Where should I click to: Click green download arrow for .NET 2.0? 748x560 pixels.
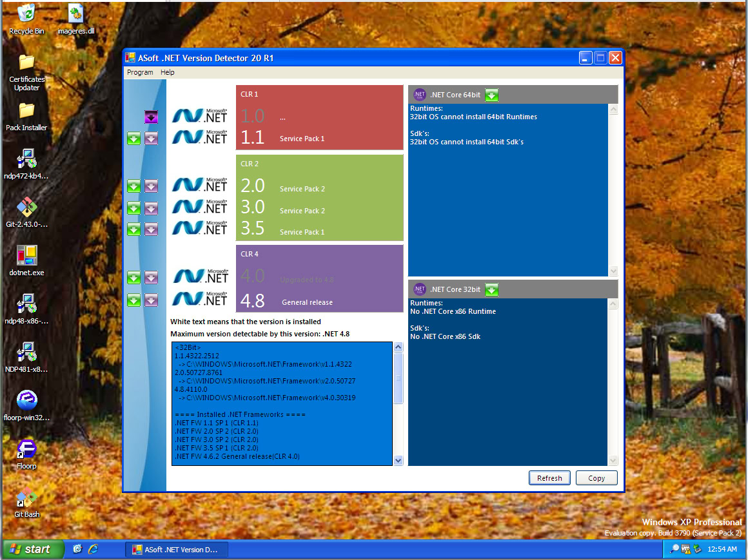click(x=134, y=186)
